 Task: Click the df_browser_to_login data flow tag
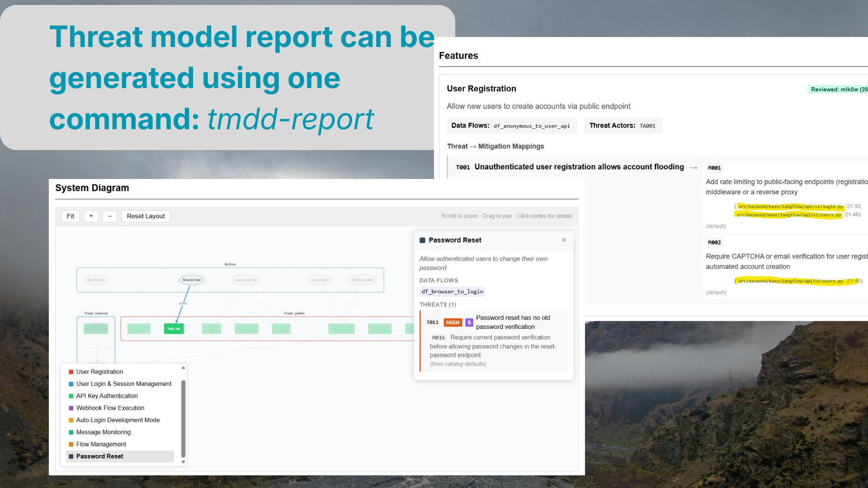(x=452, y=291)
